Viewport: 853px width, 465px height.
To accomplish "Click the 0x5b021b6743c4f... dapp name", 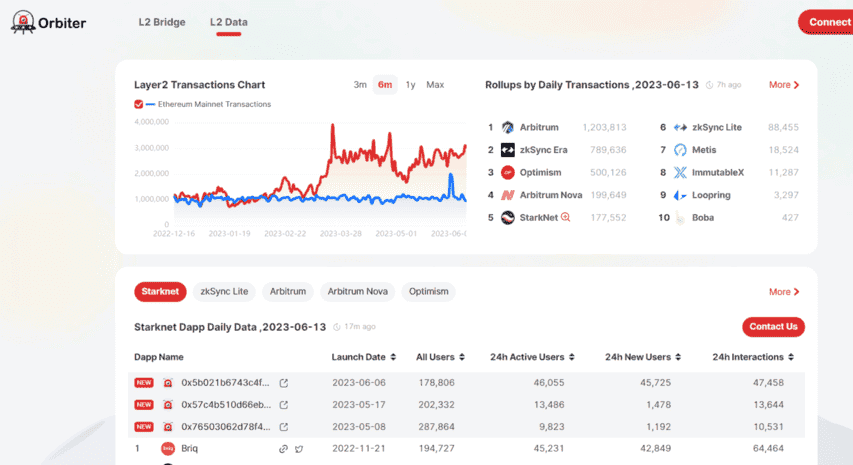I will tap(225, 383).
